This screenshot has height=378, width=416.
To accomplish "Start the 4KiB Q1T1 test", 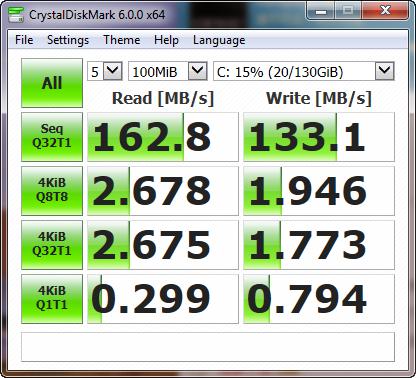I will coord(52,299).
